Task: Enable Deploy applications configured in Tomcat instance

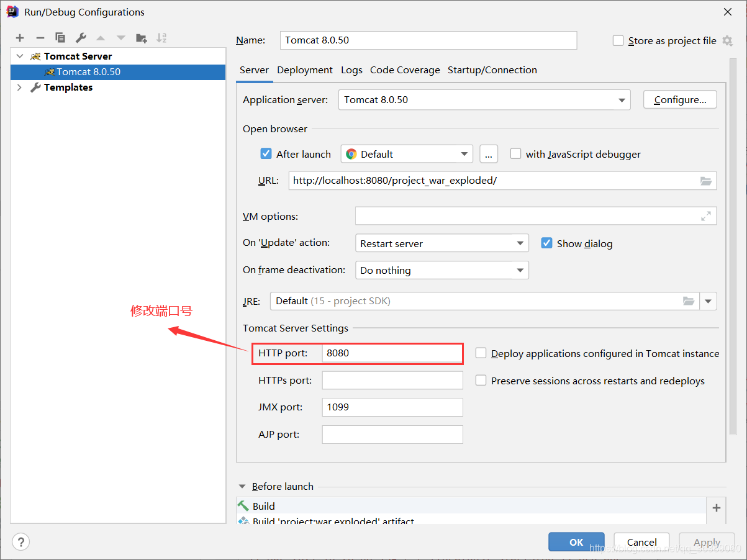Action: pos(481,353)
